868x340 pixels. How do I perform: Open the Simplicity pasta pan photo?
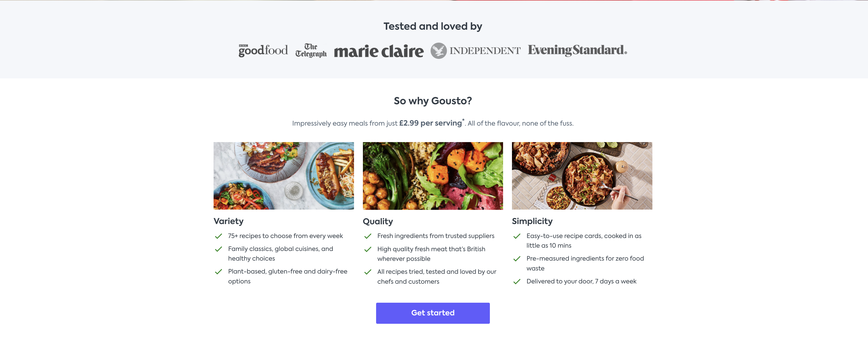point(582,176)
